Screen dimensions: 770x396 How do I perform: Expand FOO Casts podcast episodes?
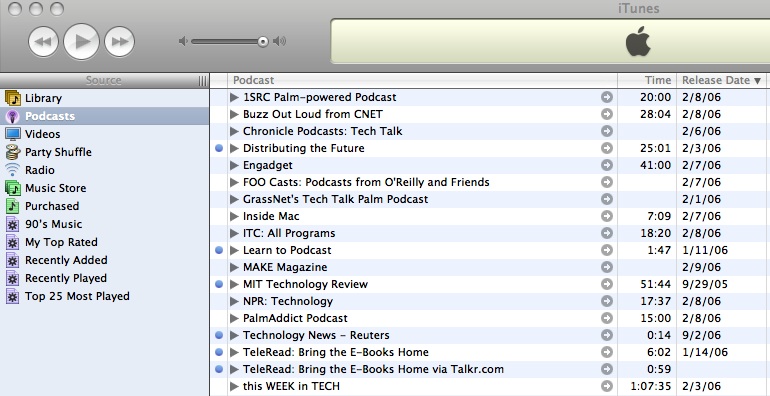(234, 182)
